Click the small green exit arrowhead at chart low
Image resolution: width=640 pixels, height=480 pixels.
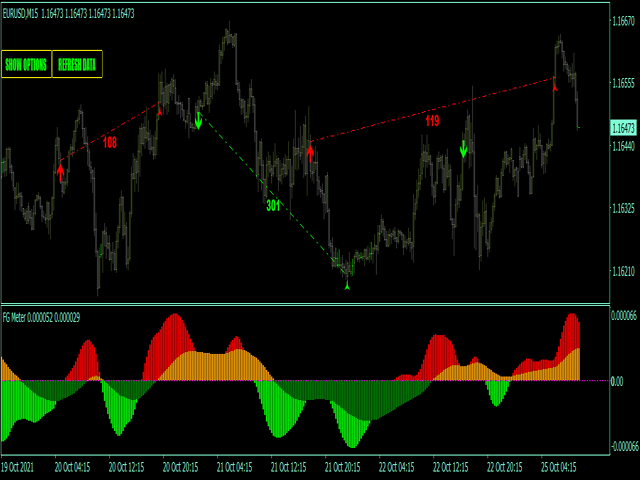(347, 286)
